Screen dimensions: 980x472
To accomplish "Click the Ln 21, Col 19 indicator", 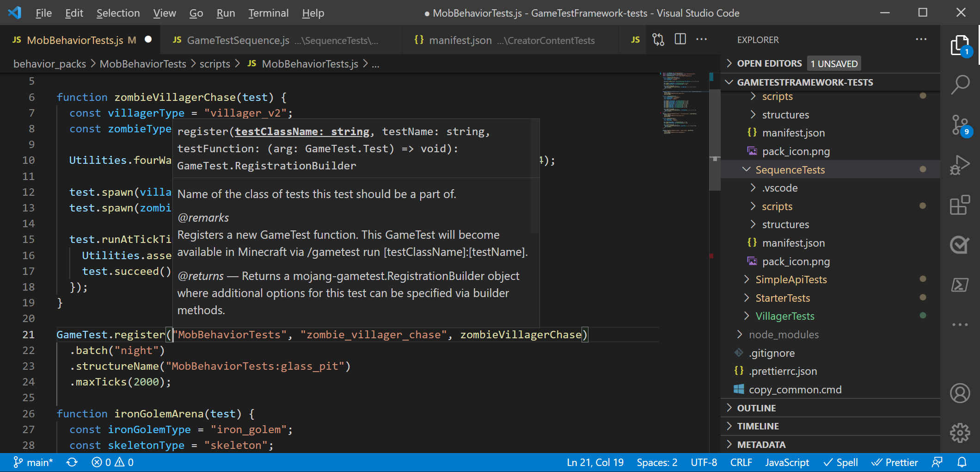I will [x=595, y=462].
